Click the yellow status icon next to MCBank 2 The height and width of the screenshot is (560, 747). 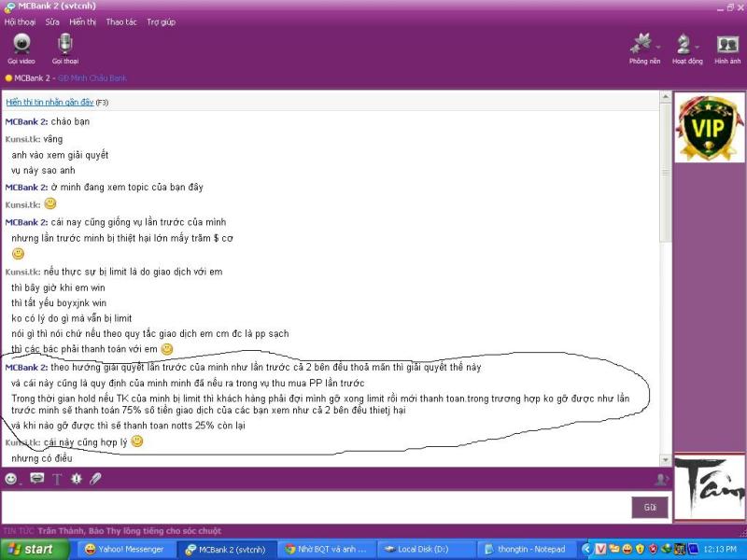click(8, 78)
